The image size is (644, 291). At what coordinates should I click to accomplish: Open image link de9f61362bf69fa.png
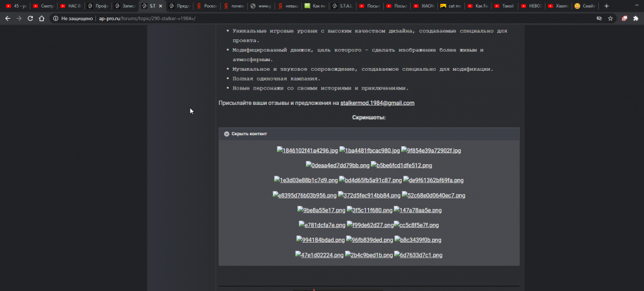pyautogui.click(x=433, y=180)
